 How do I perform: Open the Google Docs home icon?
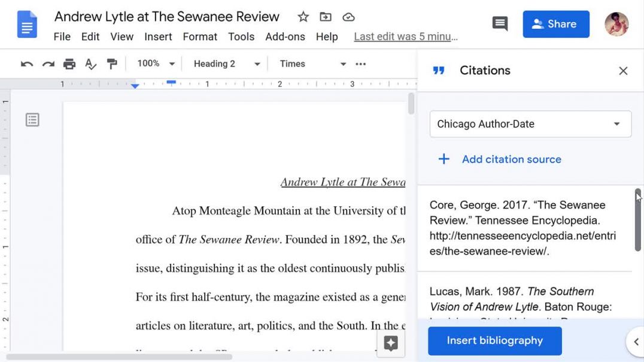pos(27,24)
